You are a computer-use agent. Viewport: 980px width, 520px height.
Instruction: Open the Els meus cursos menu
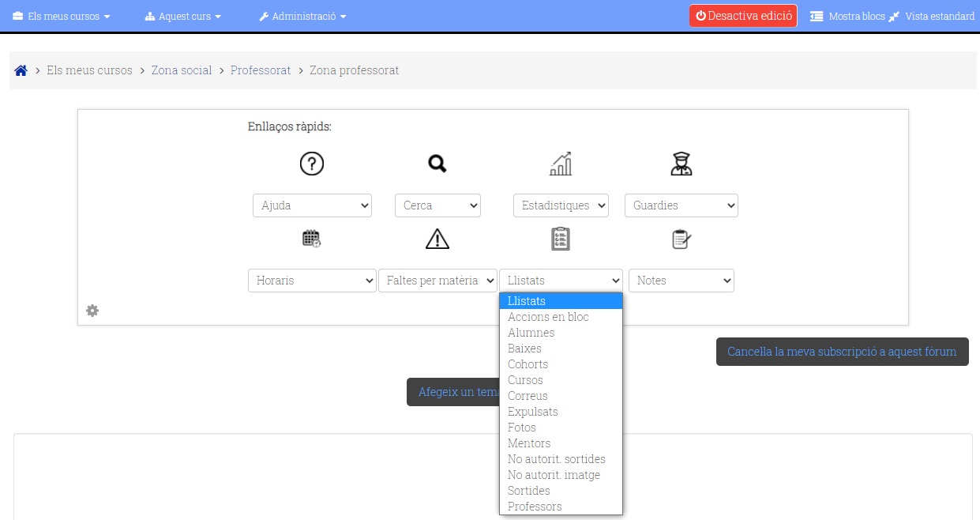click(61, 16)
